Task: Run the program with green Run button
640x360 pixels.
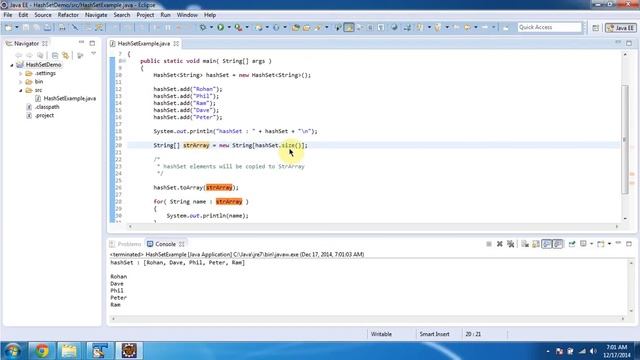Action: pyautogui.click(x=220, y=27)
